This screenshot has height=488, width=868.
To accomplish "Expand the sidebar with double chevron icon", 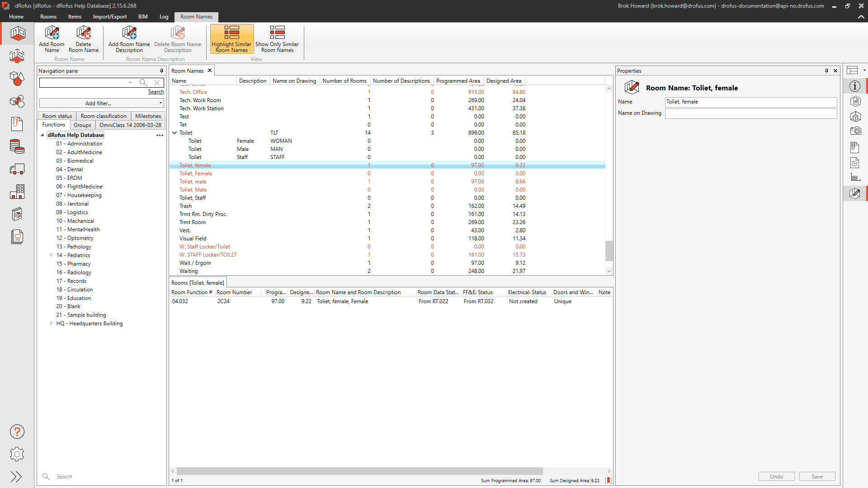I will [x=16, y=477].
